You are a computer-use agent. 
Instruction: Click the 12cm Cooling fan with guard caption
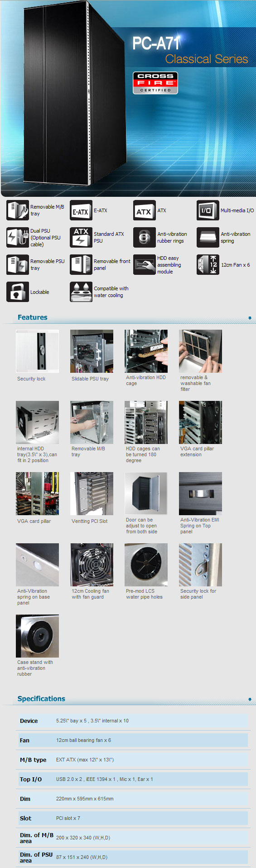click(90, 594)
